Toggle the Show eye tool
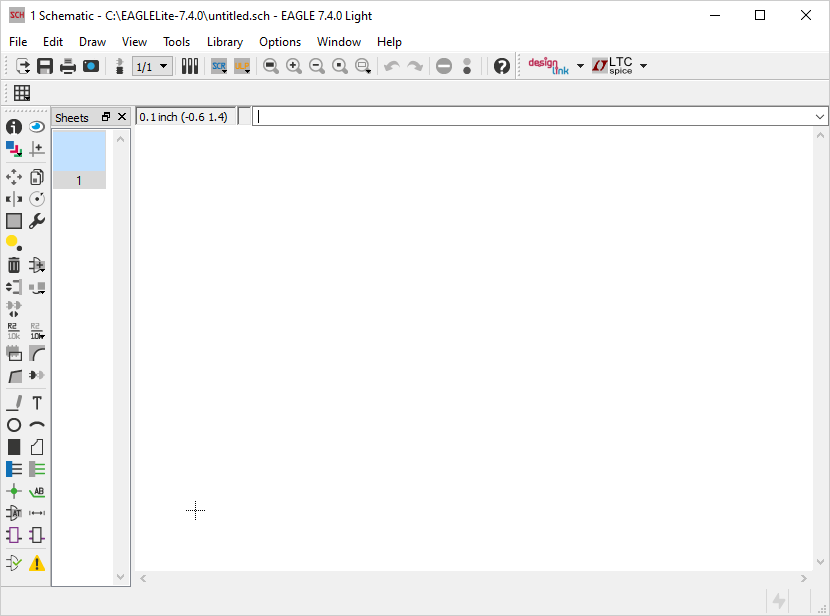Image resolution: width=830 pixels, height=616 pixels. tap(37, 127)
